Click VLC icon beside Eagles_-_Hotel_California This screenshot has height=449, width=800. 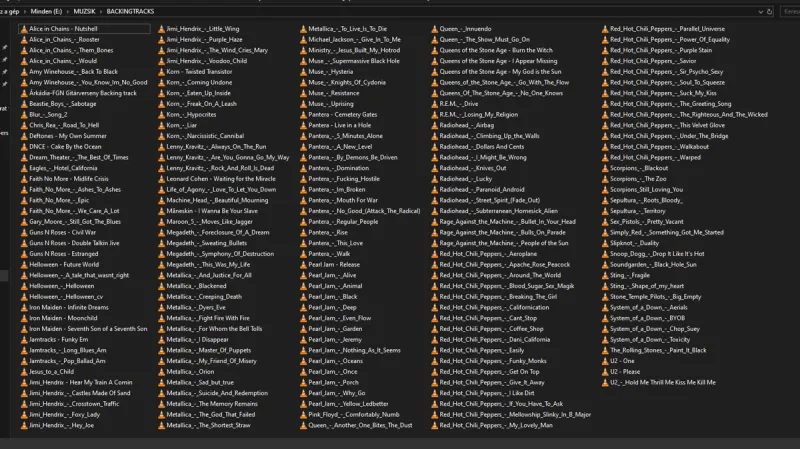click(24, 168)
